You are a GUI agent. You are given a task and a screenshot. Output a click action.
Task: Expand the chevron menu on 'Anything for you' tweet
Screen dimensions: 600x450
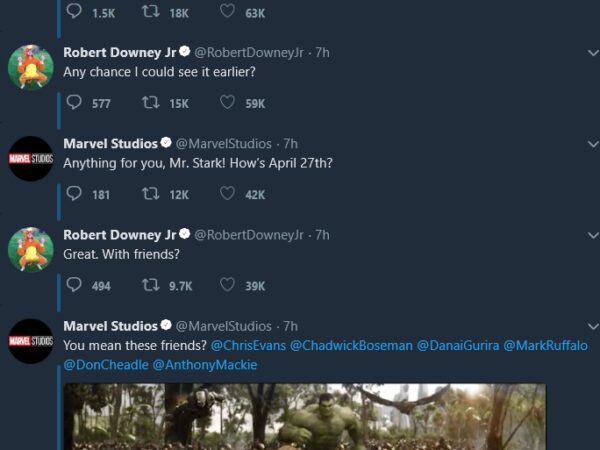(590, 144)
